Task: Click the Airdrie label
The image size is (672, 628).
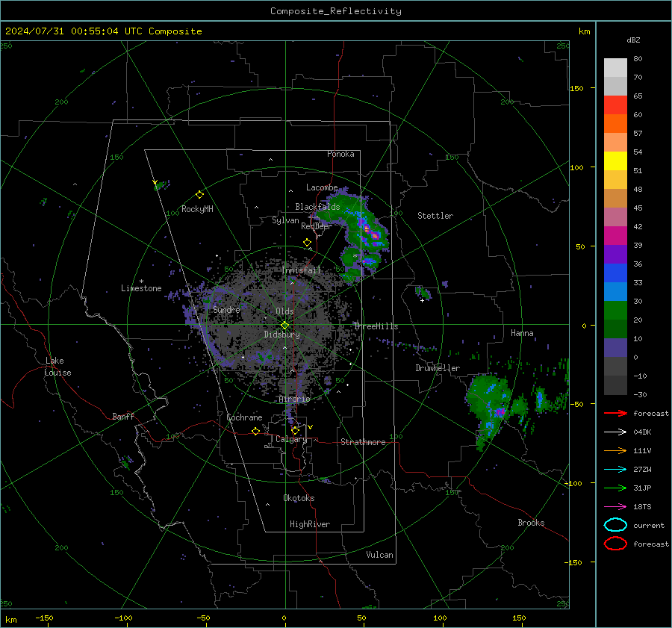Action: 294,399
